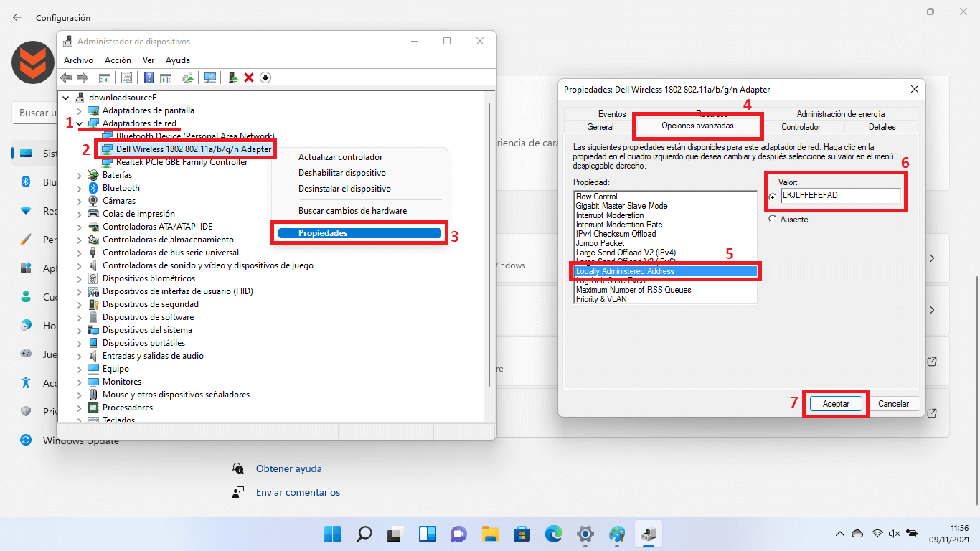
Task: Open Task View on the taskbar
Action: pos(395,534)
